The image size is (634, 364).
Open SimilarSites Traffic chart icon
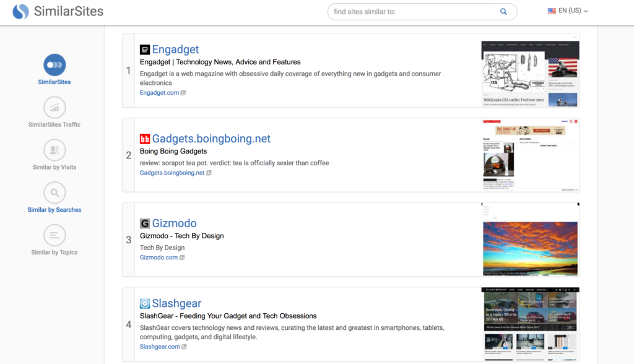[54, 108]
